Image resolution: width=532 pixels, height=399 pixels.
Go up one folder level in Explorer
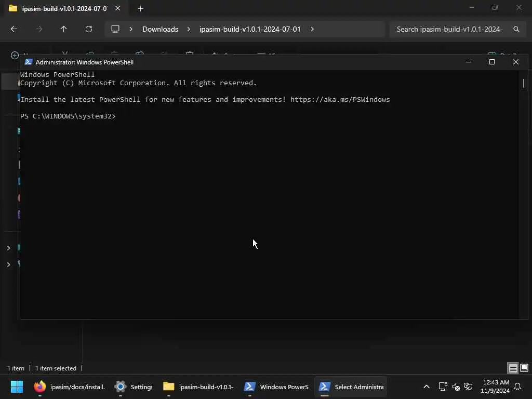tap(63, 29)
